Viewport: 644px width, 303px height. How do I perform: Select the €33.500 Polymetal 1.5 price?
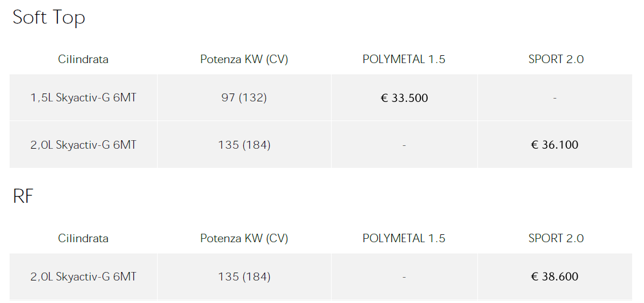point(404,98)
